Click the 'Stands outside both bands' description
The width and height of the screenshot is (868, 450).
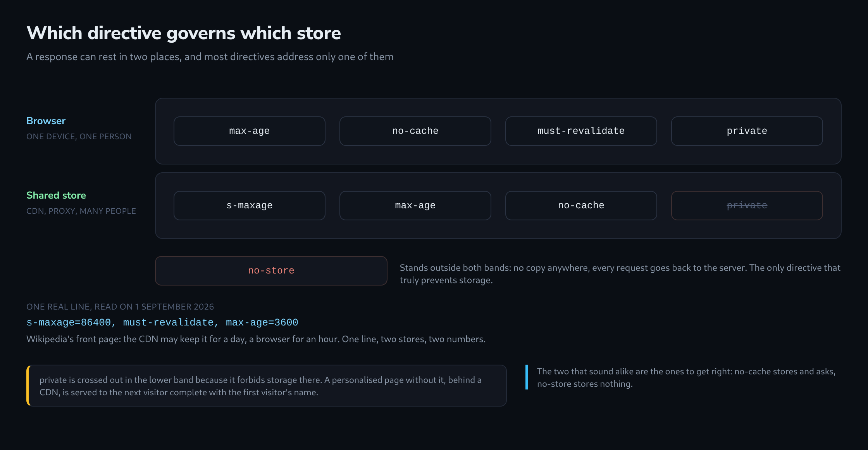click(x=620, y=274)
